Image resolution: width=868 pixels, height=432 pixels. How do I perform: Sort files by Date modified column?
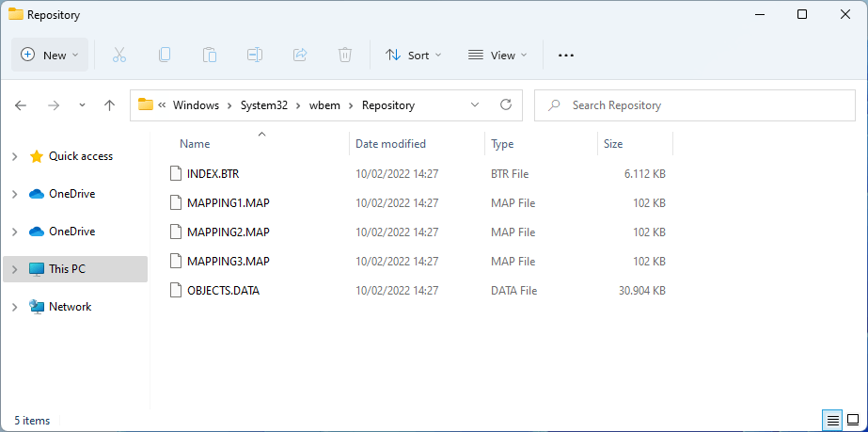tap(390, 144)
